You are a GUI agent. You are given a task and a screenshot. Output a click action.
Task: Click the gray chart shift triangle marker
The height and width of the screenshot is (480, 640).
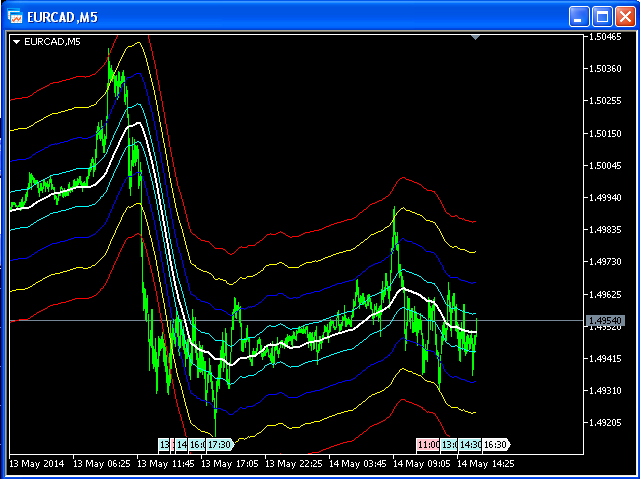click(x=475, y=38)
